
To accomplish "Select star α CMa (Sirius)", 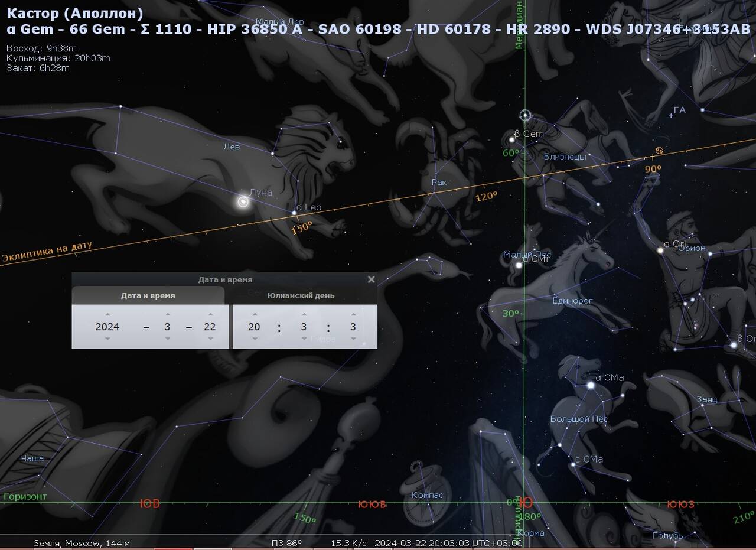I will click(590, 385).
